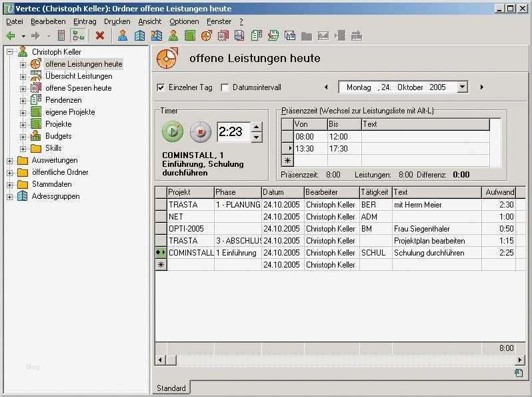
Task: Select Adressgruppen in the tree
Action: [x=55, y=196]
